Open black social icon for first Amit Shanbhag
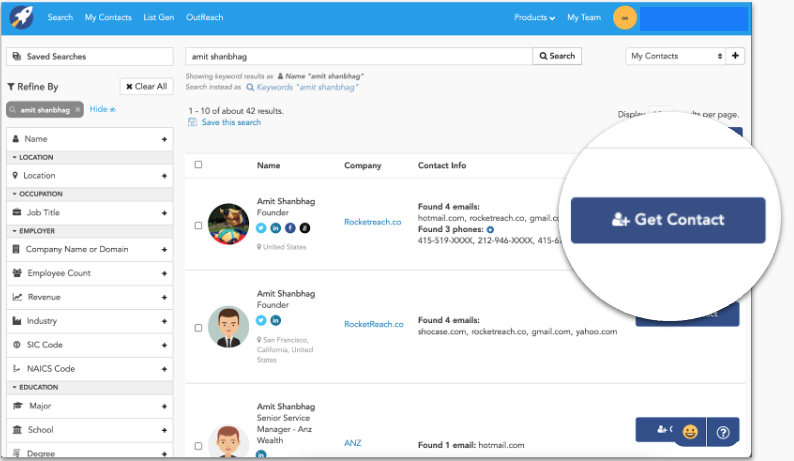Viewport: 794px width, 461px height. 305,228
